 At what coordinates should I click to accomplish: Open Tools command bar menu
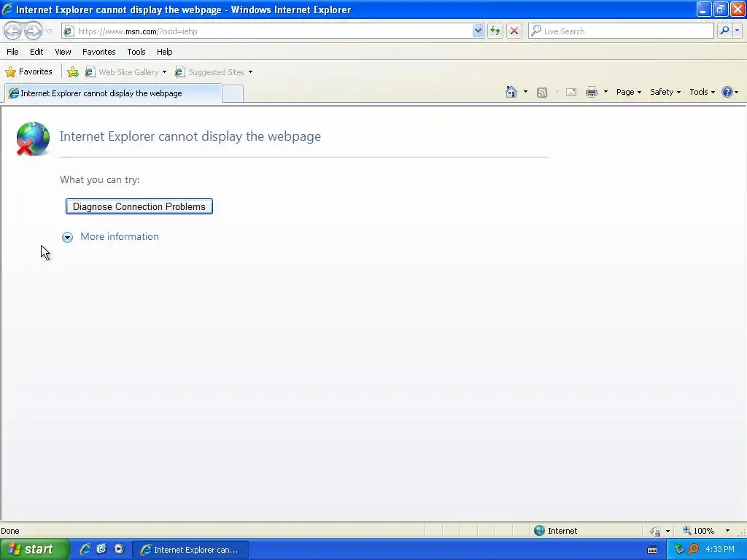[702, 92]
